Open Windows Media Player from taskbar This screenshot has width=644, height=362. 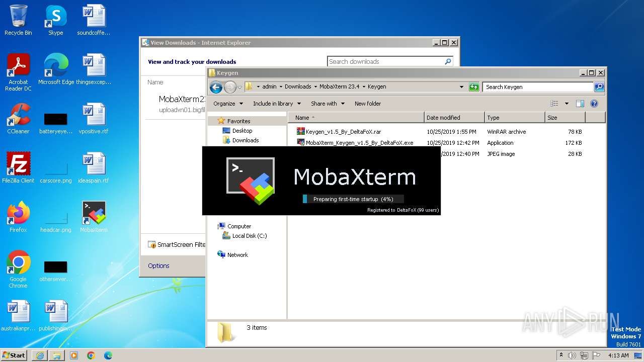click(74, 355)
